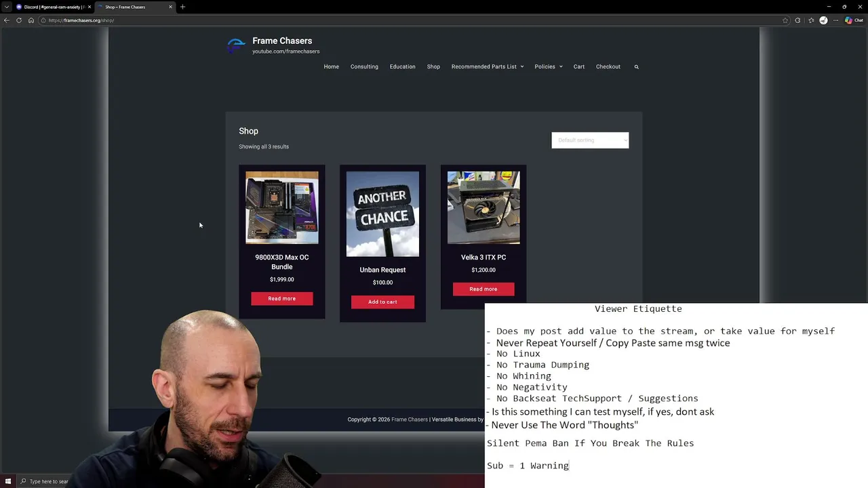
Task: Click the youtube.com/framechasers tagline
Action: [x=286, y=52]
